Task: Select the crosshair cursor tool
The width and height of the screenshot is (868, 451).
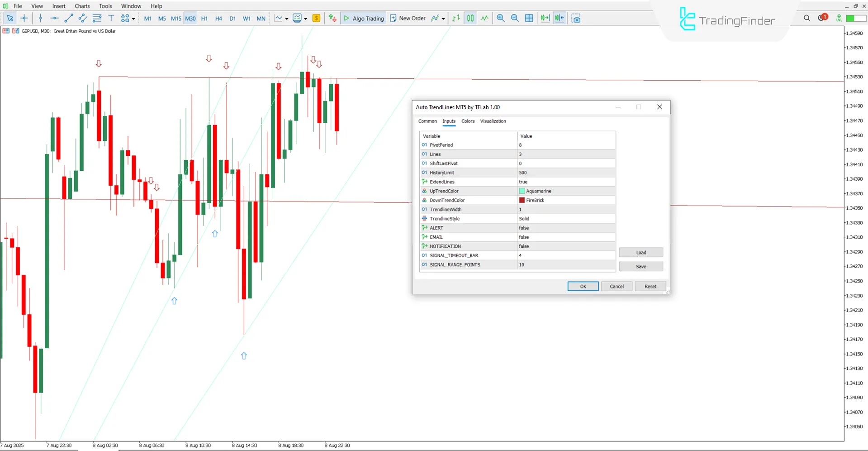Action: click(x=24, y=18)
